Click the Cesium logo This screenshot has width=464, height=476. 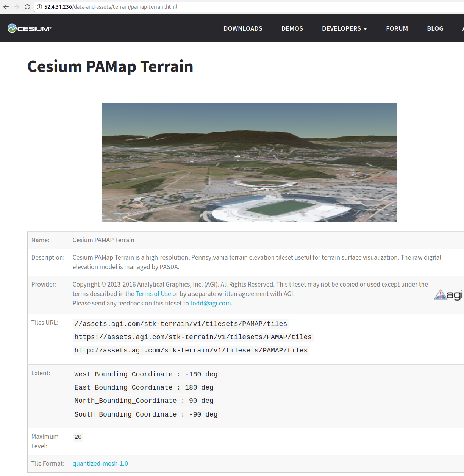(x=30, y=28)
